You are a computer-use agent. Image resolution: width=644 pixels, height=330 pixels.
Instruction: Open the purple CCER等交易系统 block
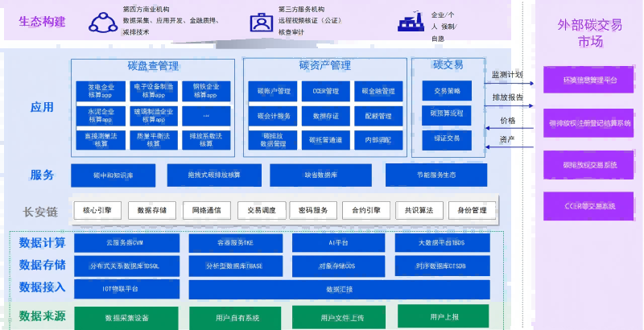[591, 206]
